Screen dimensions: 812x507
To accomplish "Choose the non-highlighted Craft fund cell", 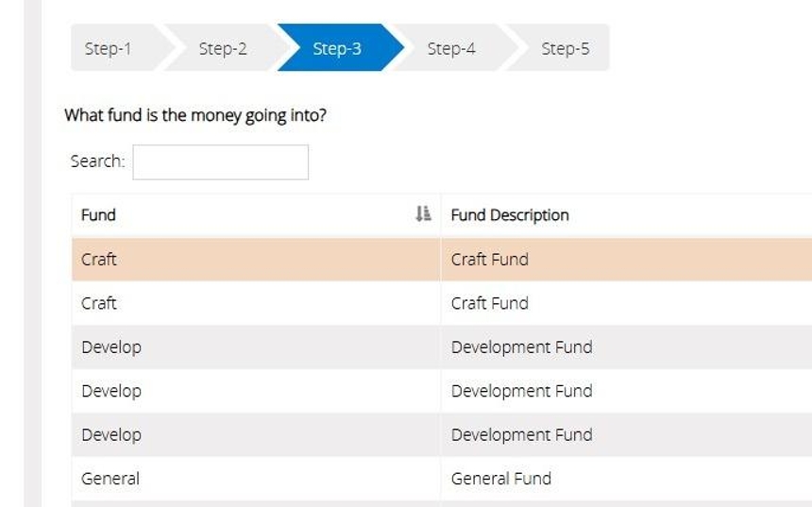I will tap(99, 303).
